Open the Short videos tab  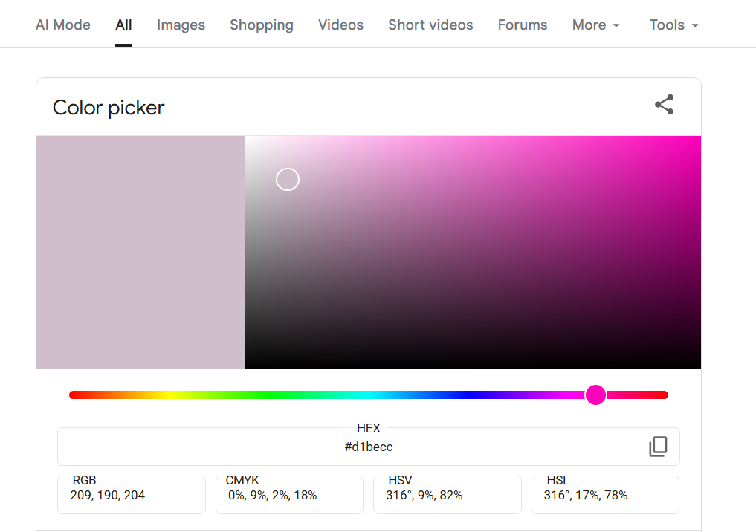[x=430, y=25]
